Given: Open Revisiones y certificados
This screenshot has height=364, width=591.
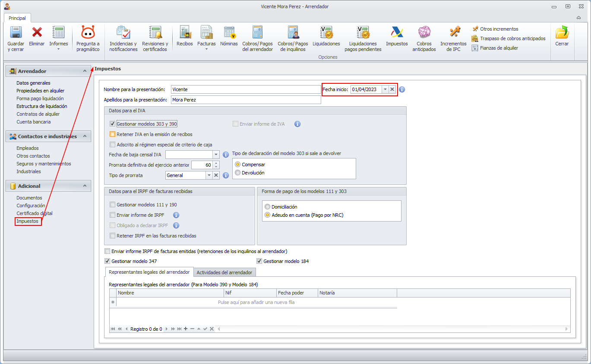Looking at the screenshot, I should coord(155,32).
